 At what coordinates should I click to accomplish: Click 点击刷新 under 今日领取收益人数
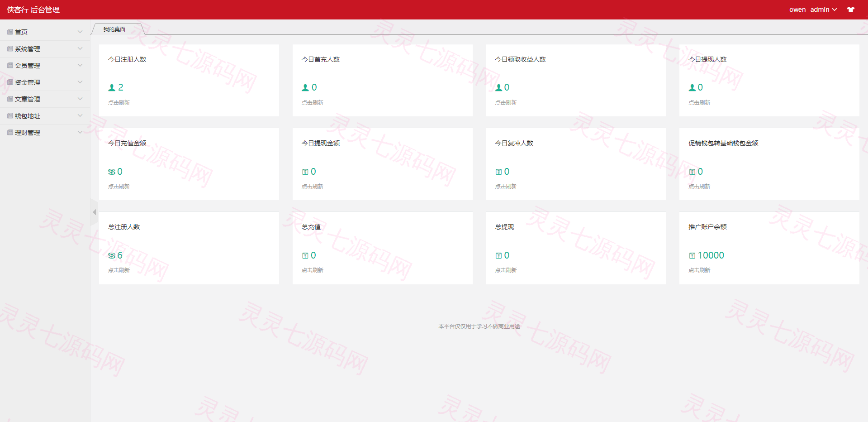pos(506,103)
